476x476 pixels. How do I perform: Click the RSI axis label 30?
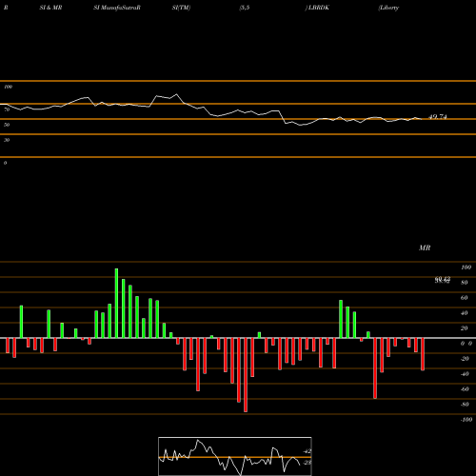[x=7, y=140]
